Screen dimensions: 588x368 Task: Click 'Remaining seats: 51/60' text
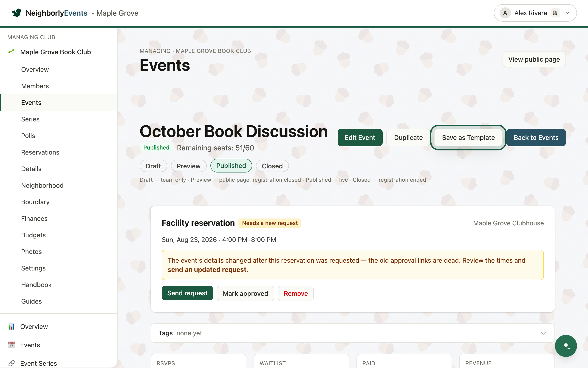coord(215,148)
